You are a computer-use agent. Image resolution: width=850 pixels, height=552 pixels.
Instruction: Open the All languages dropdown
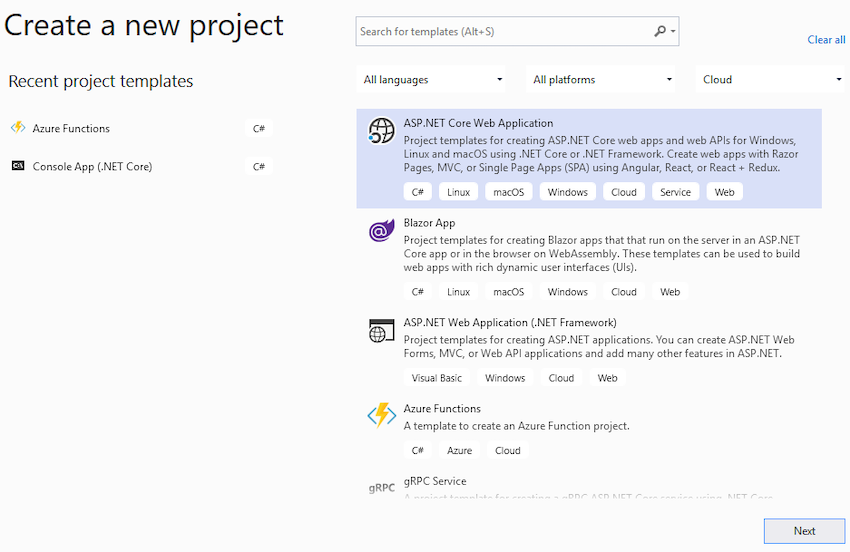[x=431, y=80]
